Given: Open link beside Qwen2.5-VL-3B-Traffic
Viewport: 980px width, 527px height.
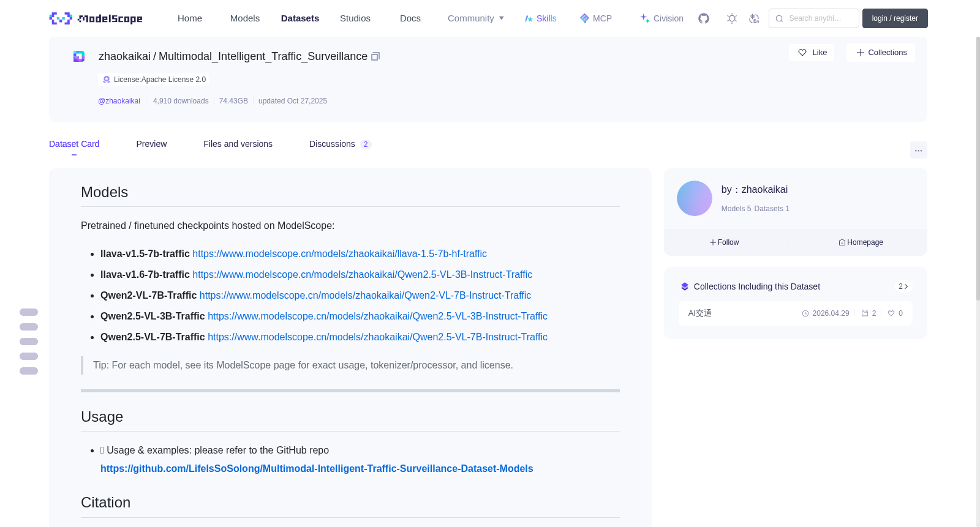Looking at the screenshot, I should tap(377, 316).
